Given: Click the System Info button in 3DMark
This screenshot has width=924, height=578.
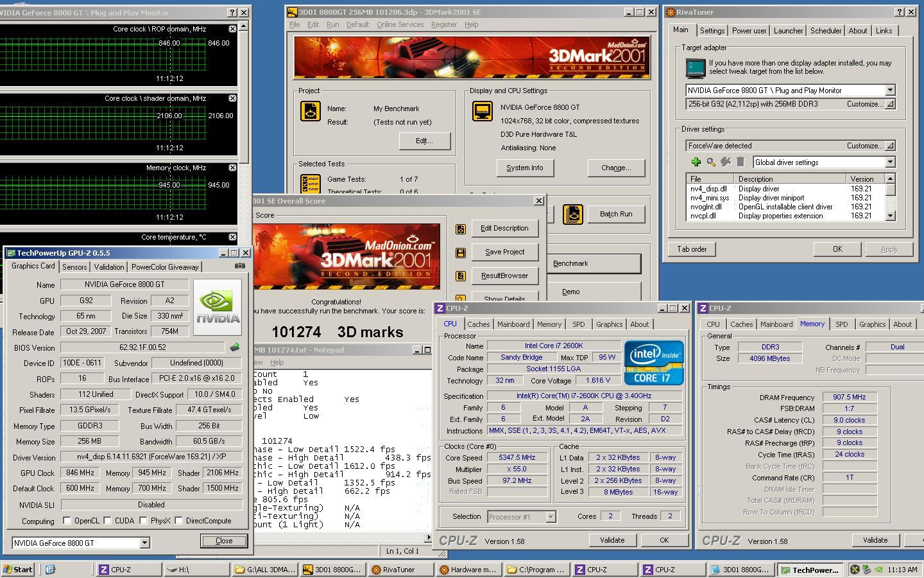Looking at the screenshot, I should pos(525,168).
